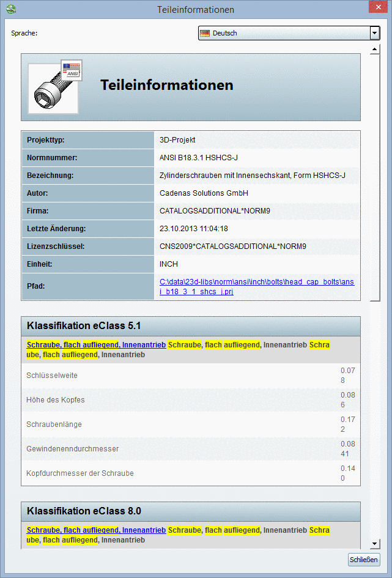The height and width of the screenshot is (578, 392).
Task: Select the Letzte Änderung label cell
Action: point(87,229)
